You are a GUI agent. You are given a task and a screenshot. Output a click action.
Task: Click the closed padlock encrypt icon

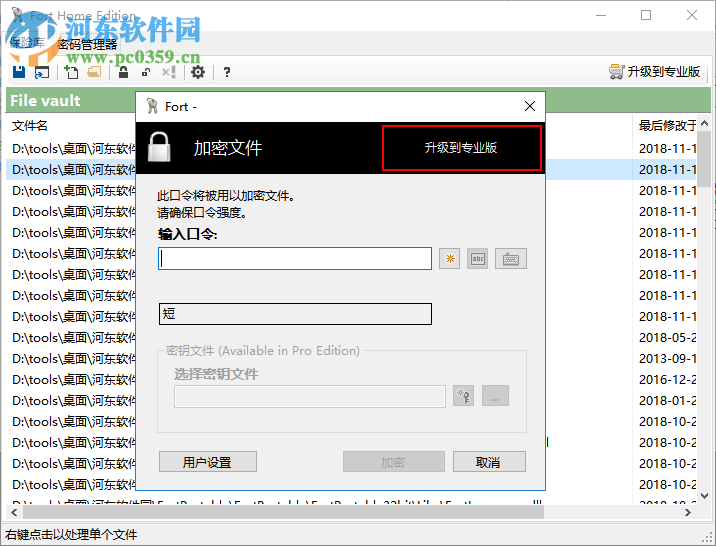click(x=123, y=72)
